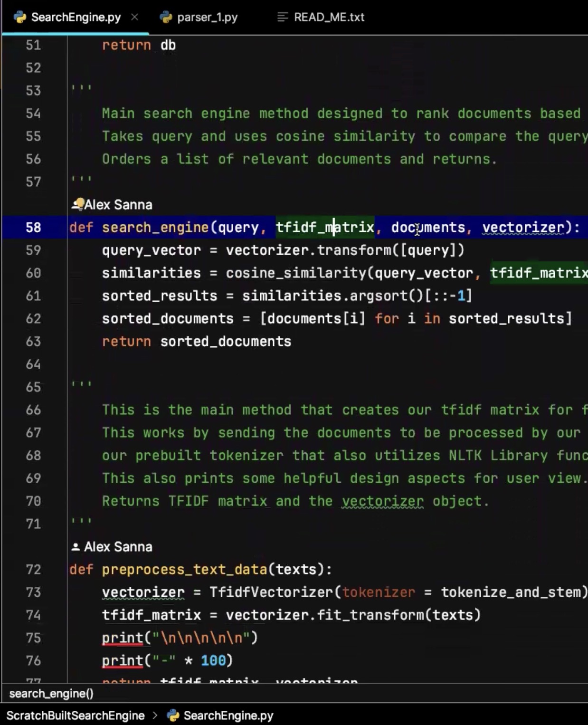588x725 pixels.
Task: Click comment 'Returns TFIDF matrix' on line 70
Action: (x=295, y=501)
